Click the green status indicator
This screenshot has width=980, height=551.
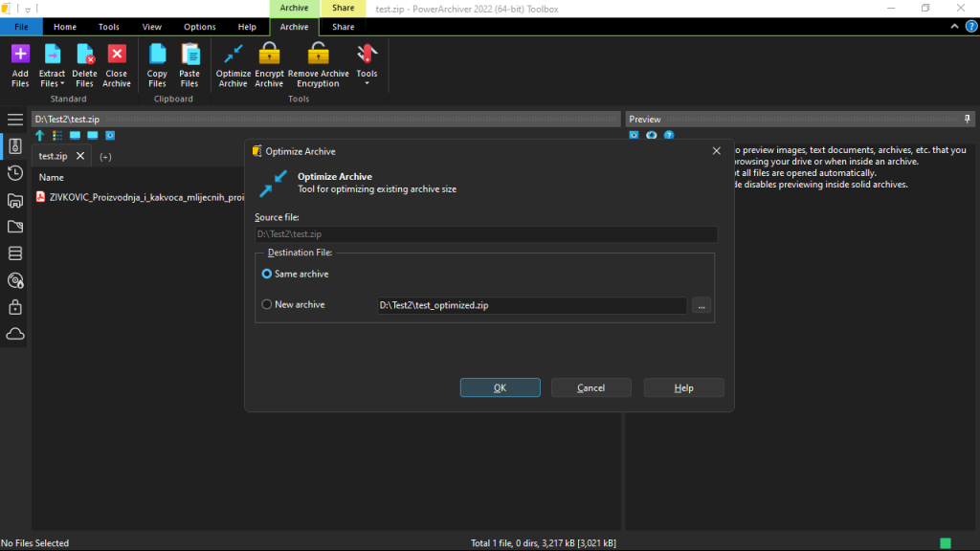pyautogui.click(x=945, y=543)
